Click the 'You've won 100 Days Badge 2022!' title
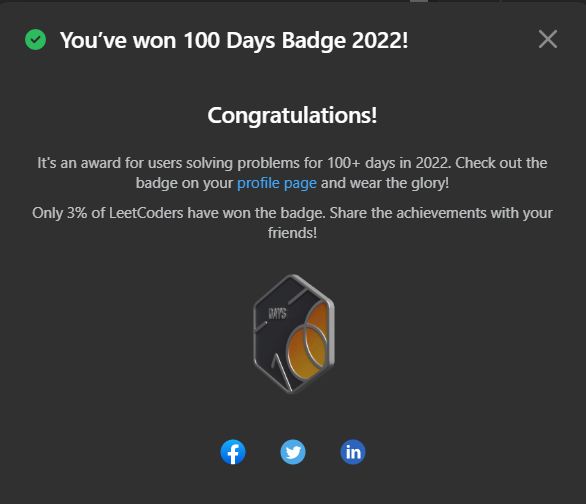 click(234, 40)
